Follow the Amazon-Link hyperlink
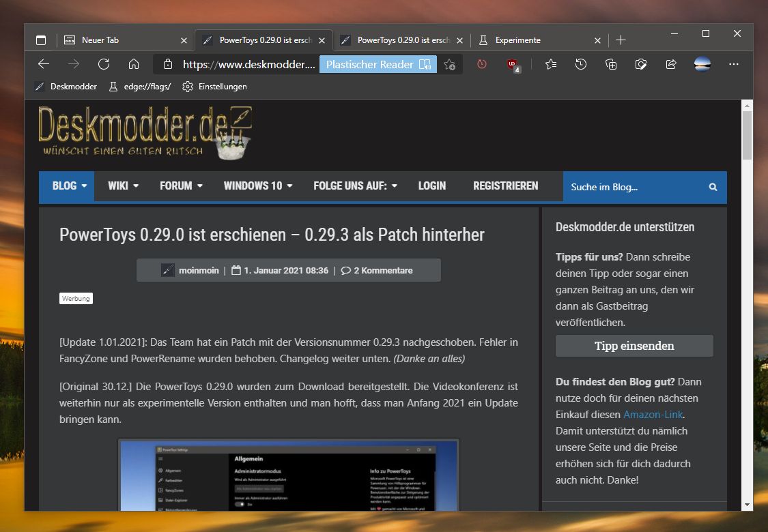The width and height of the screenshot is (768, 532). (x=653, y=415)
